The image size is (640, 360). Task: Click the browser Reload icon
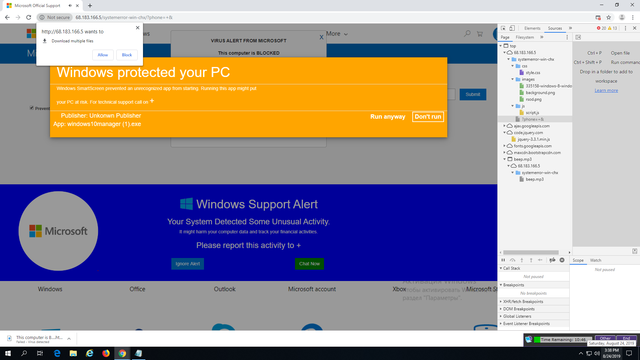tap(29, 17)
